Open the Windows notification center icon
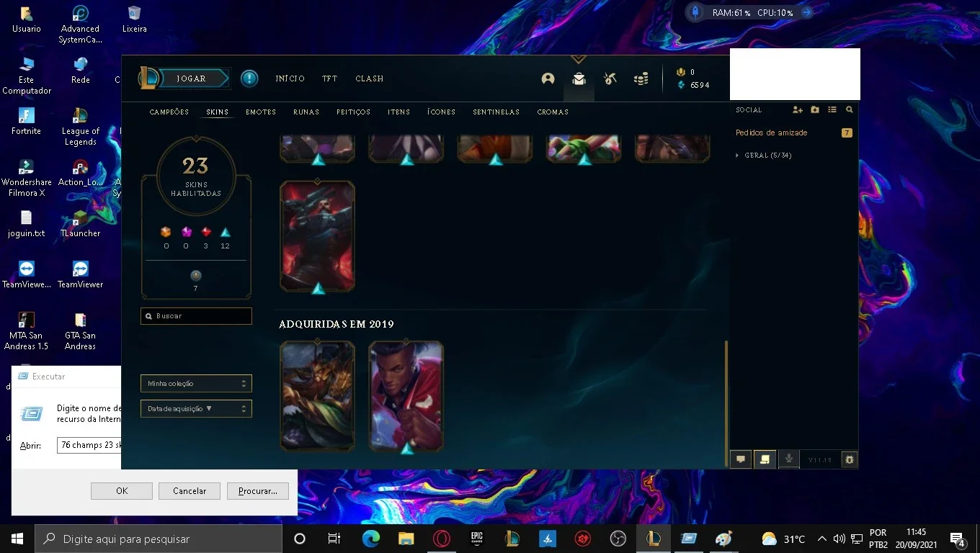 (x=958, y=539)
